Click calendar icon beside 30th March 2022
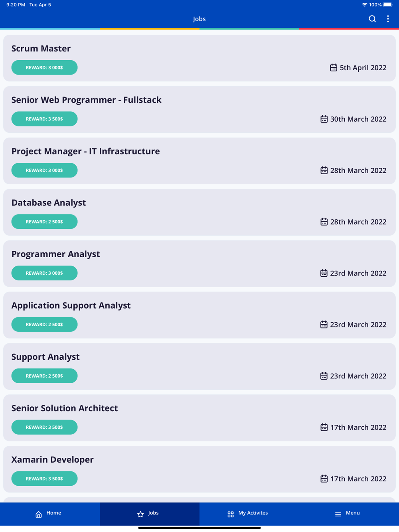 [x=324, y=119]
